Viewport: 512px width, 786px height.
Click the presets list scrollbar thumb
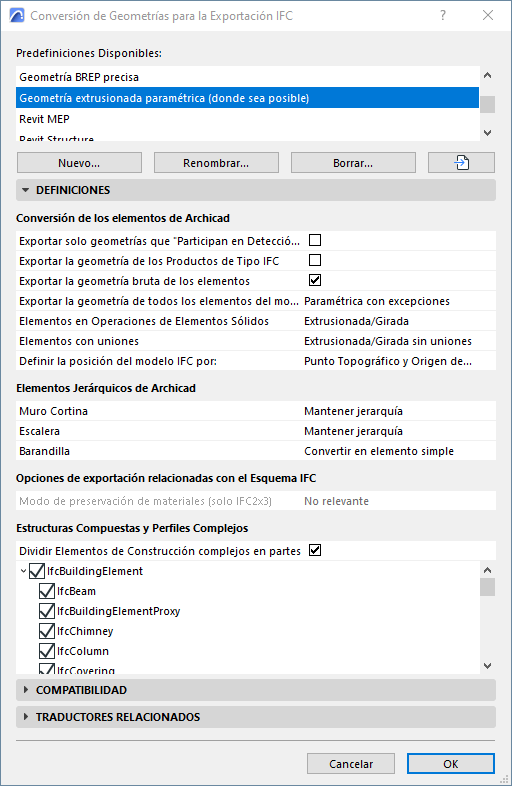point(487,104)
